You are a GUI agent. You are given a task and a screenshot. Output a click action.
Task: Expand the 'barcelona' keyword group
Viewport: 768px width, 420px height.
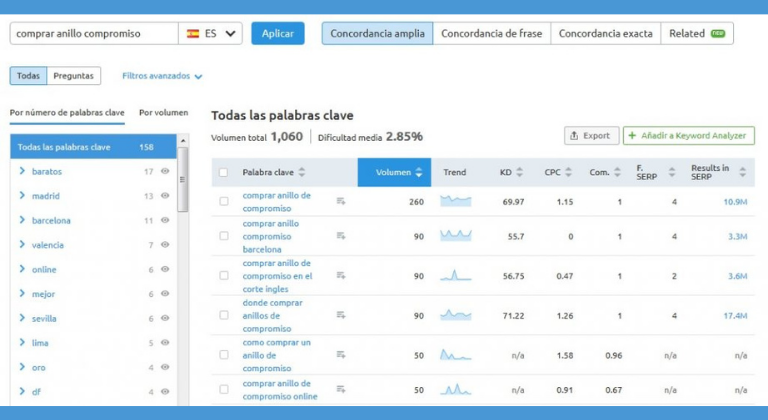click(22, 220)
